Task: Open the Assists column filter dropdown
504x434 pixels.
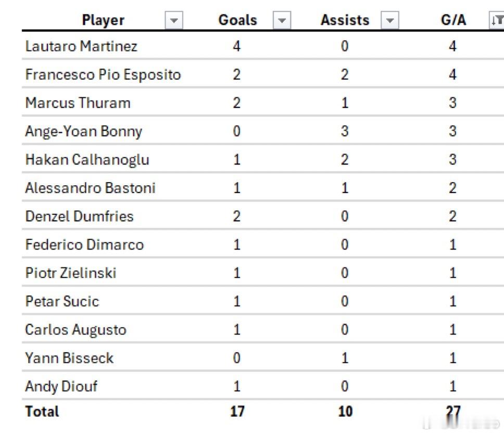Action: [x=389, y=21]
